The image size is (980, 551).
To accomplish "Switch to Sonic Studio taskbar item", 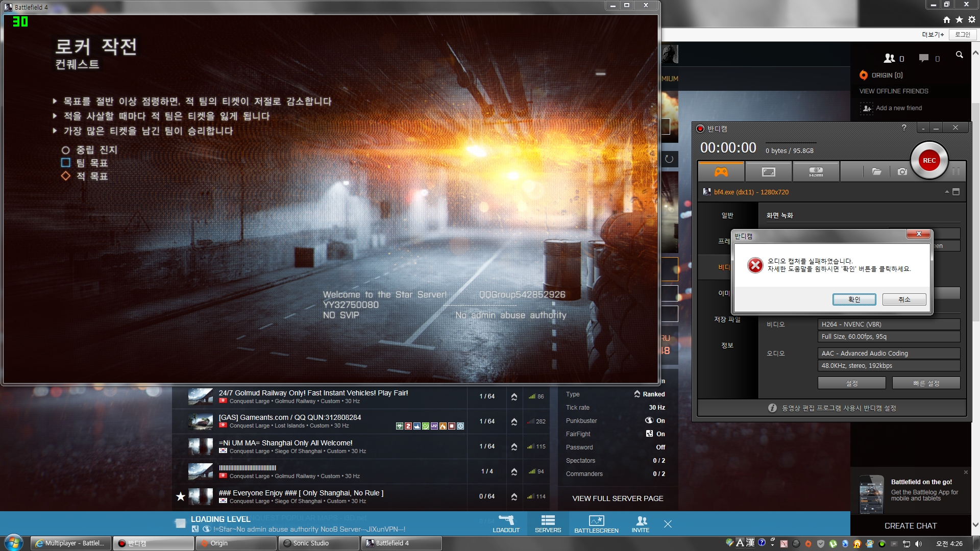I will coord(318,543).
